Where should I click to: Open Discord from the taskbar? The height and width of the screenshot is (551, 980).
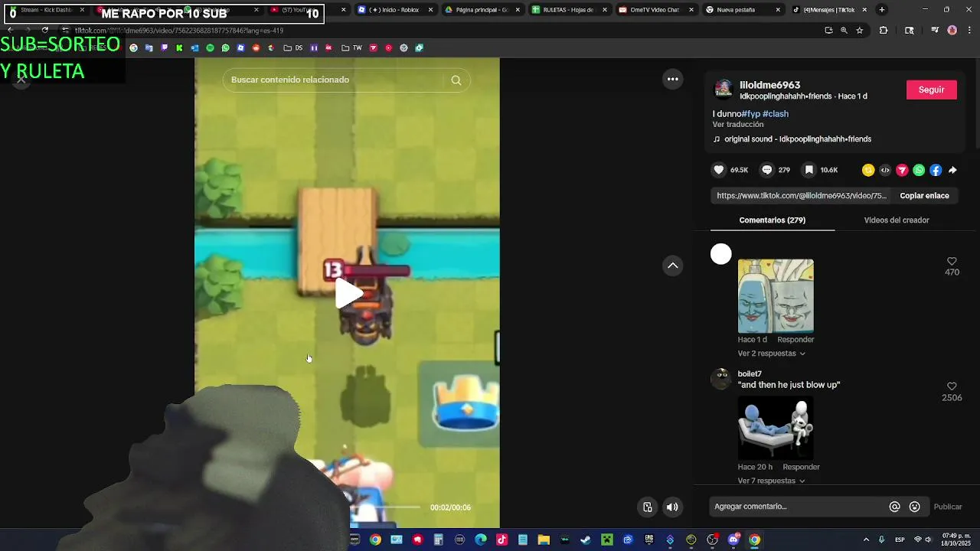(733, 540)
